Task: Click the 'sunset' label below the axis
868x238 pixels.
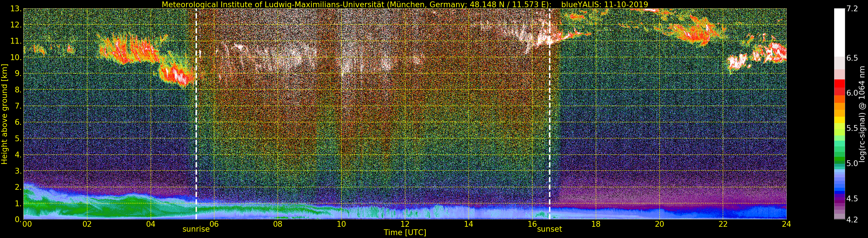Action: [550, 229]
